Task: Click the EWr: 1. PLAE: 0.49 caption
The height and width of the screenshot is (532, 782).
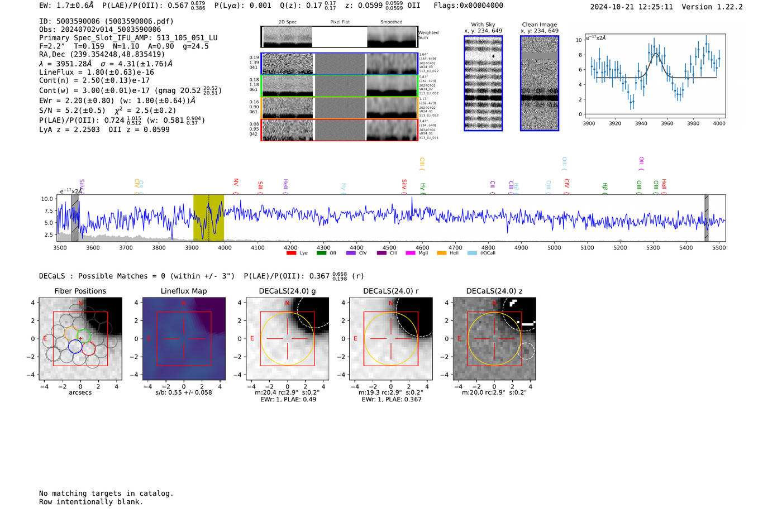Action: click(x=288, y=400)
